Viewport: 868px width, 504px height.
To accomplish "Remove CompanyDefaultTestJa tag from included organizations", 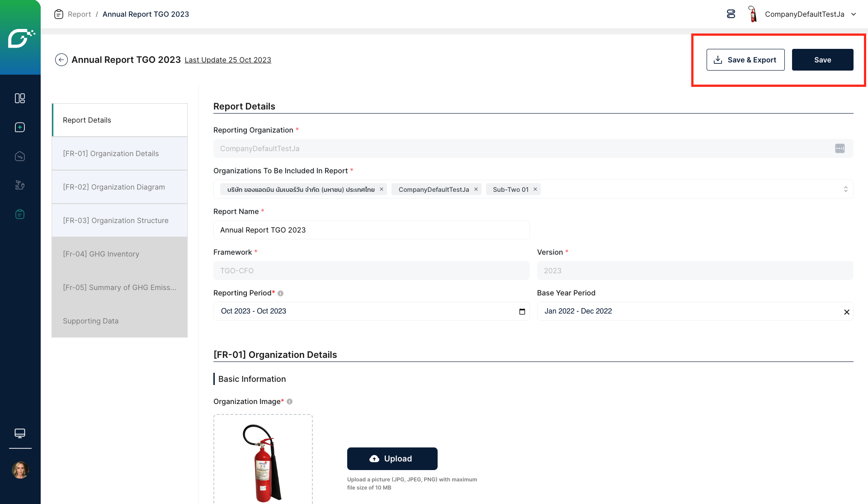I will pyautogui.click(x=476, y=189).
